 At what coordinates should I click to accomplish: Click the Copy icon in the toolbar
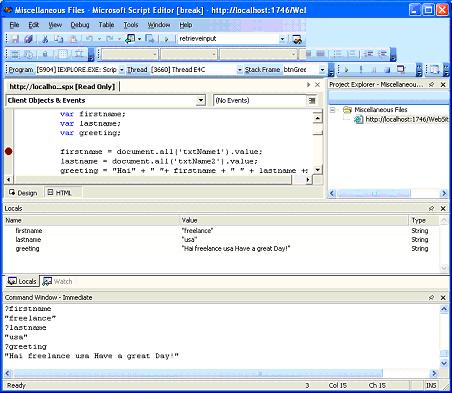[59, 39]
